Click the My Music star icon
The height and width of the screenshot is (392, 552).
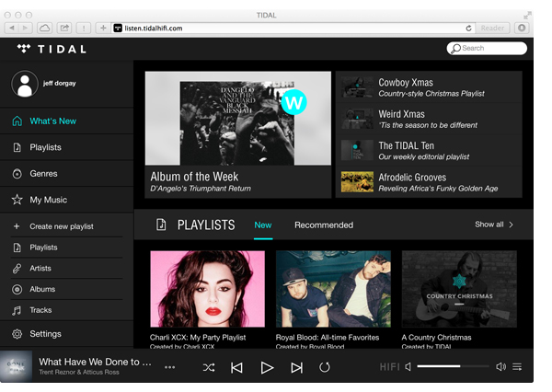pos(17,200)
